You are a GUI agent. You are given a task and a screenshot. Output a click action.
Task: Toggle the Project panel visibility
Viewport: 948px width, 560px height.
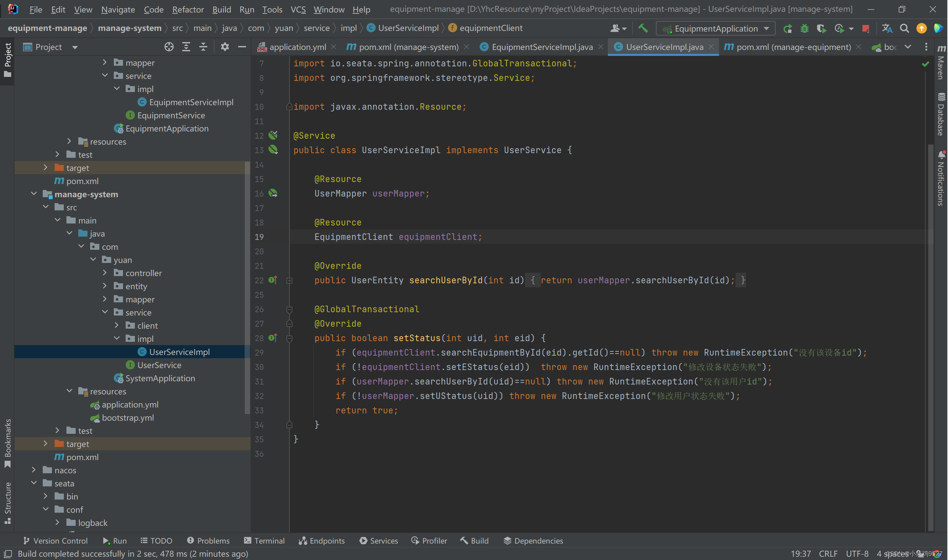pos(8,53)
